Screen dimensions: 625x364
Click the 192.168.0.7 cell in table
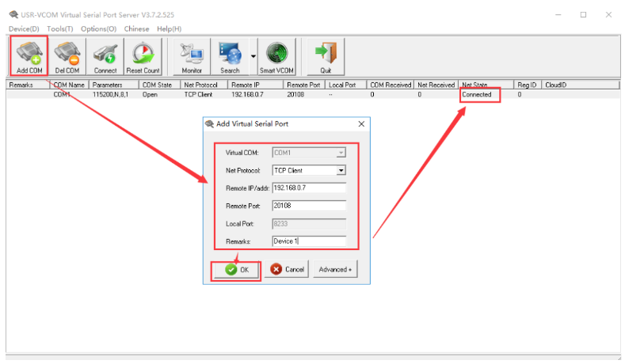[x=247, y=94]
